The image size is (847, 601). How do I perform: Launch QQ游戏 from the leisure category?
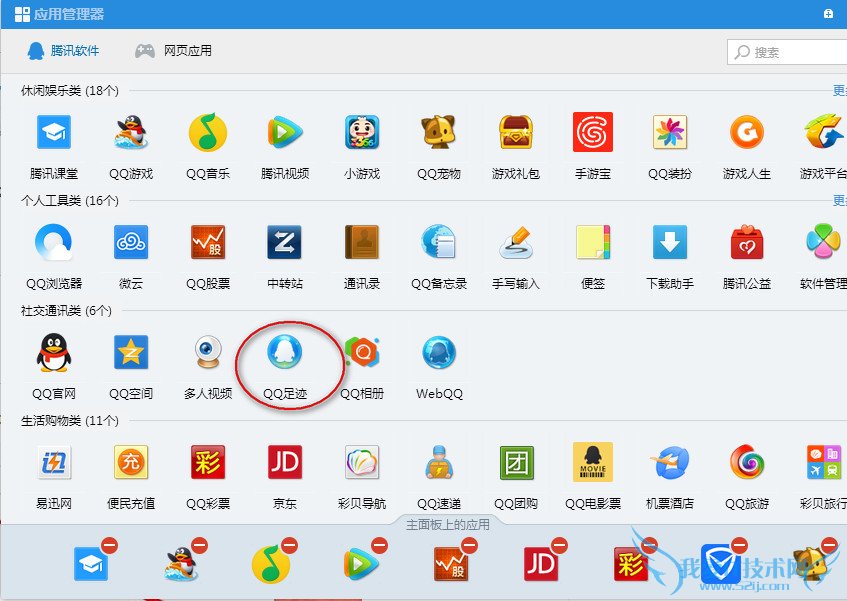(131, 132)
